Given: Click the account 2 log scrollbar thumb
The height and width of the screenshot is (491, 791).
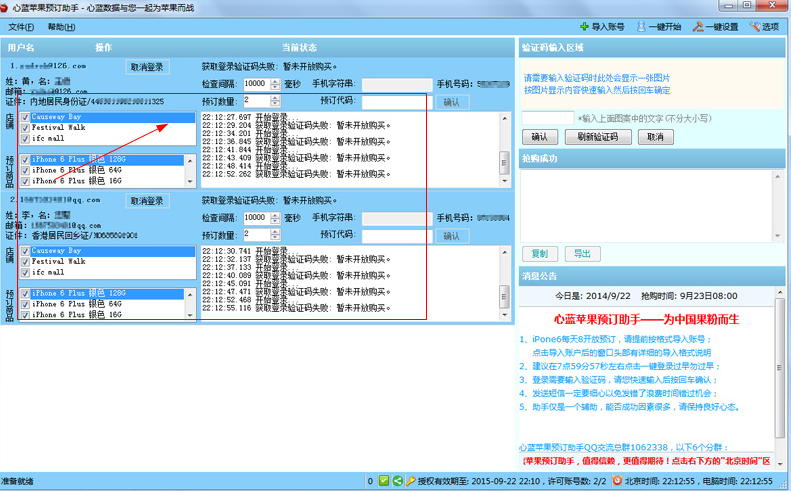Looking at the screenshot, I should coord(504,297).
